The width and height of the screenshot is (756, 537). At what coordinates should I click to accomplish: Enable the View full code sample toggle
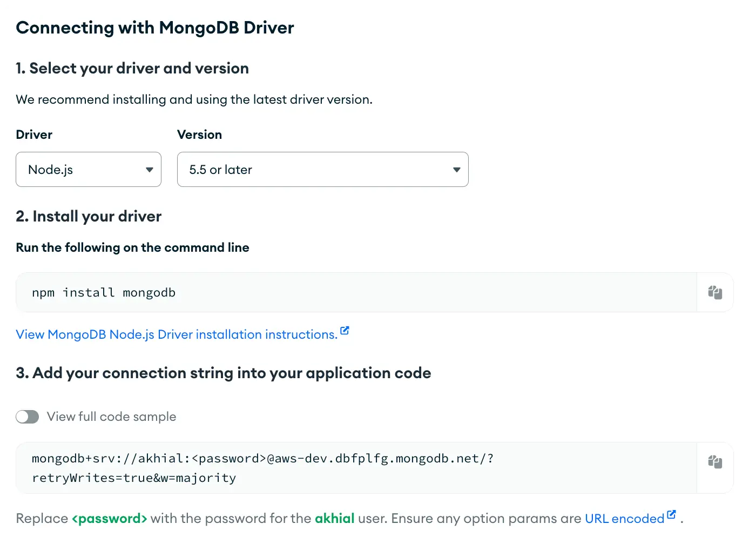[28, 417]
